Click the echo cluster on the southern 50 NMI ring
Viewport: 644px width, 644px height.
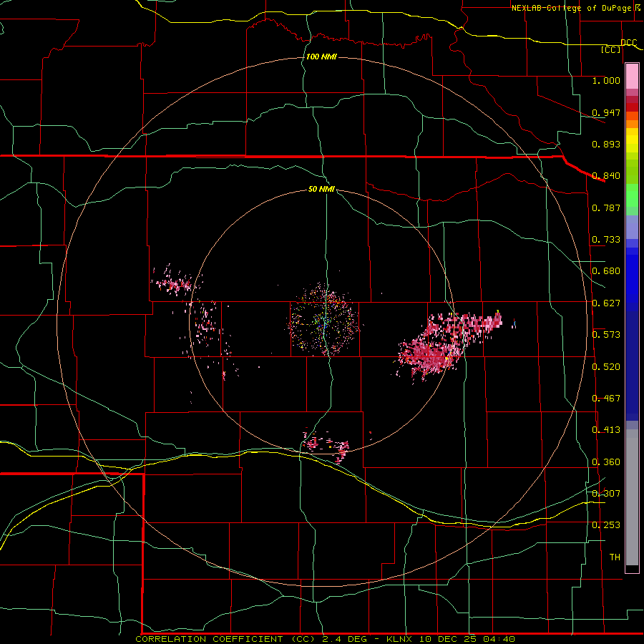[x=326, y=446]
